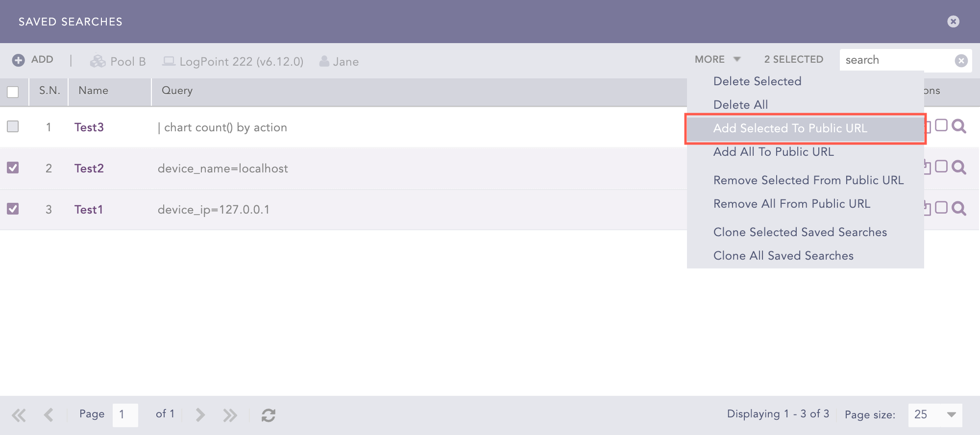Click the Jane user icon
This screenshot has width=980, height=435.
[x=324, y=61]
